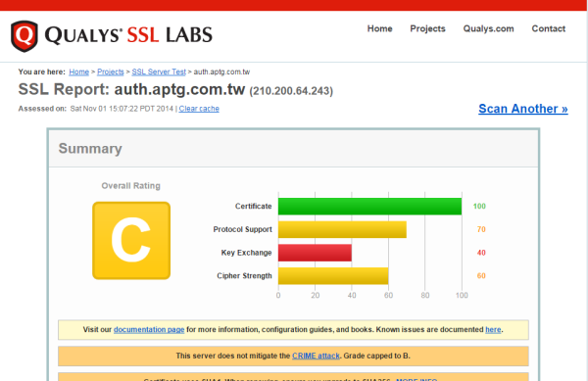Follow the SSL Server Test breadcrumb link
The width and height of the screenshot is (588, 381).
tap(159, 71)
